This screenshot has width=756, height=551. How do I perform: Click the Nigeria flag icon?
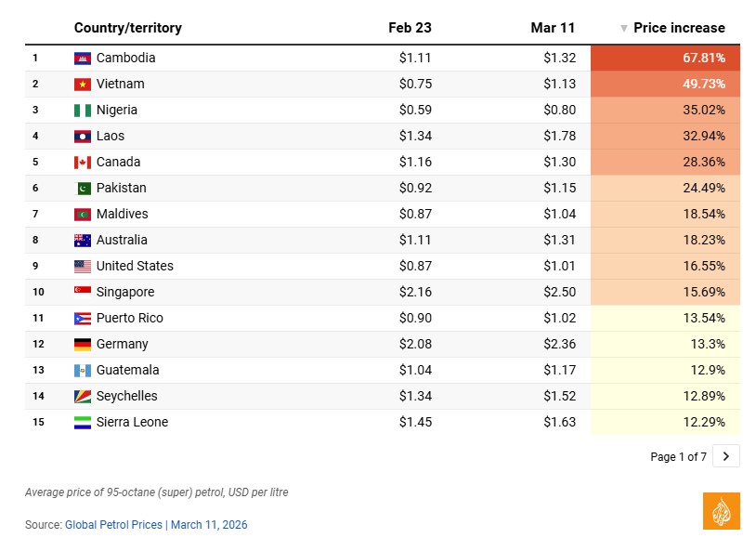(83, 110)
